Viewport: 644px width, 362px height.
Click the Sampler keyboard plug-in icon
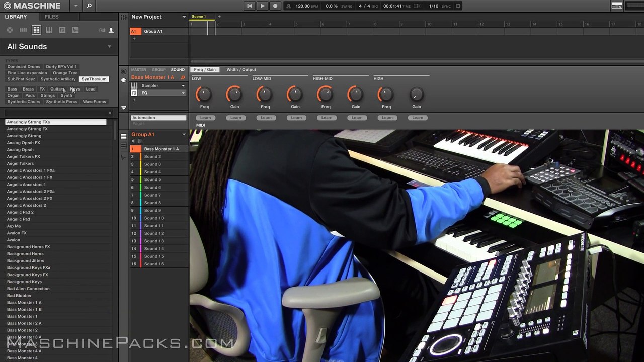click(x=134, y=86)
